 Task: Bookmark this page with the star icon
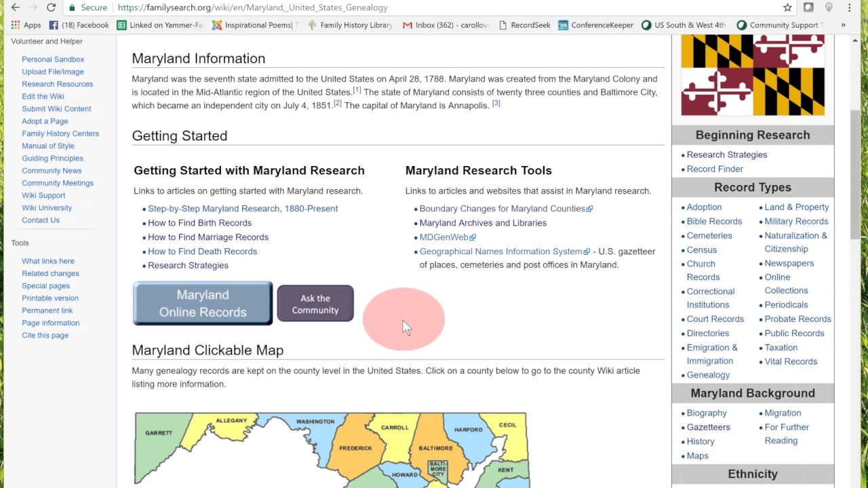[787, 7]
